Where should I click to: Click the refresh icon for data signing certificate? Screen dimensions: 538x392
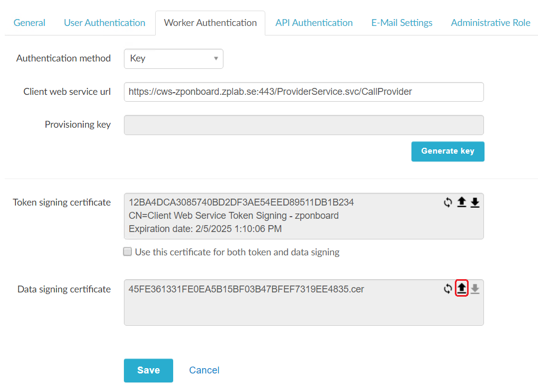tap(447, 288)
